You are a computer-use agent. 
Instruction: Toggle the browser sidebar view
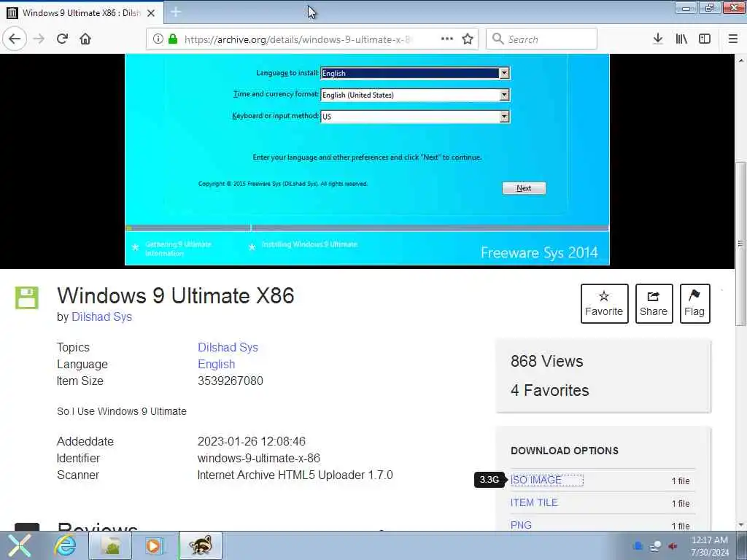pyautogui.click(x=705, y=39)
